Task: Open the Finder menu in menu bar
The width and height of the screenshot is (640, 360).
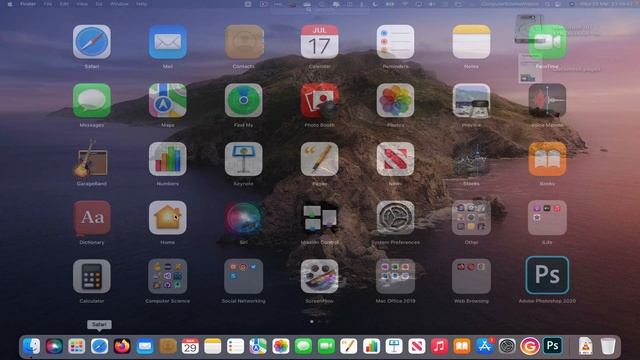Action: (x=28, y=4)
